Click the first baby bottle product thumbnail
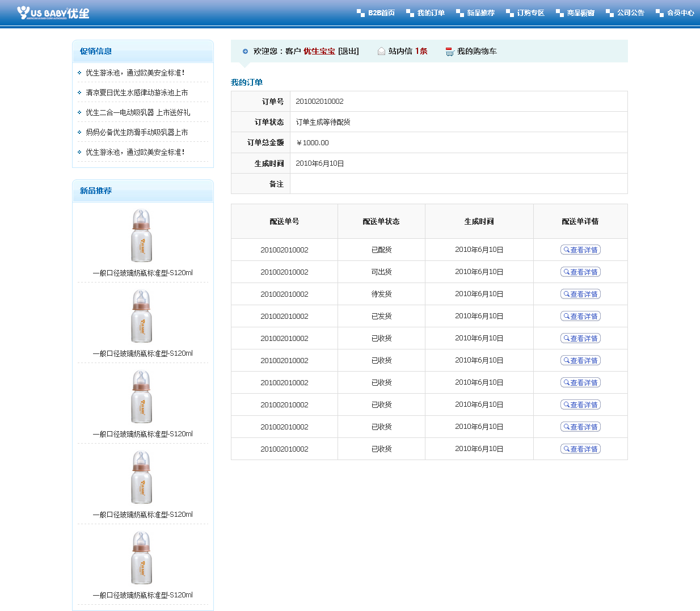Screen dimensions: 700x611 [x=142, y=235]
